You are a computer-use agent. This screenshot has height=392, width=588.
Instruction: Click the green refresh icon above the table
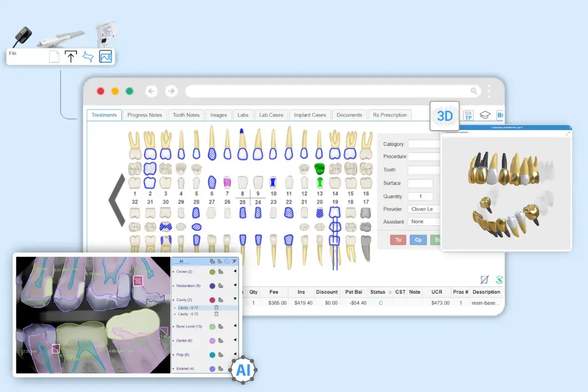point(499,279)
